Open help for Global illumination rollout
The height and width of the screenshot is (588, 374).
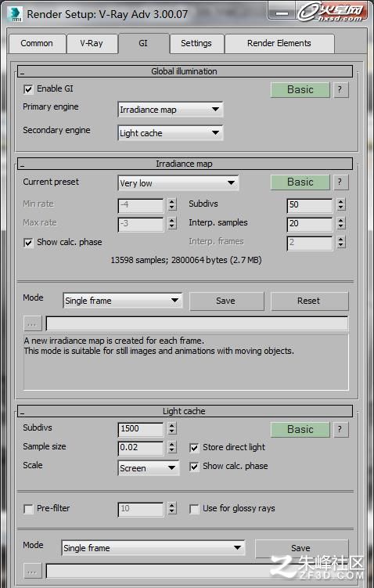click(340, 89)
